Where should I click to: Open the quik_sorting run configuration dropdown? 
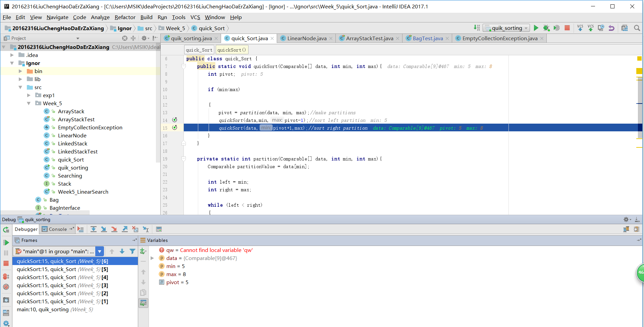coord(506,28)
